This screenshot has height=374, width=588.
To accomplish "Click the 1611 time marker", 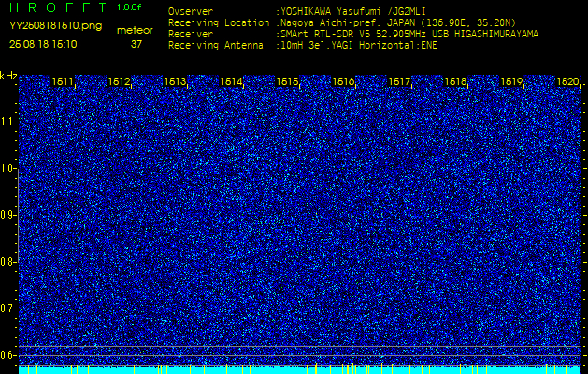I will pos(63,81).
